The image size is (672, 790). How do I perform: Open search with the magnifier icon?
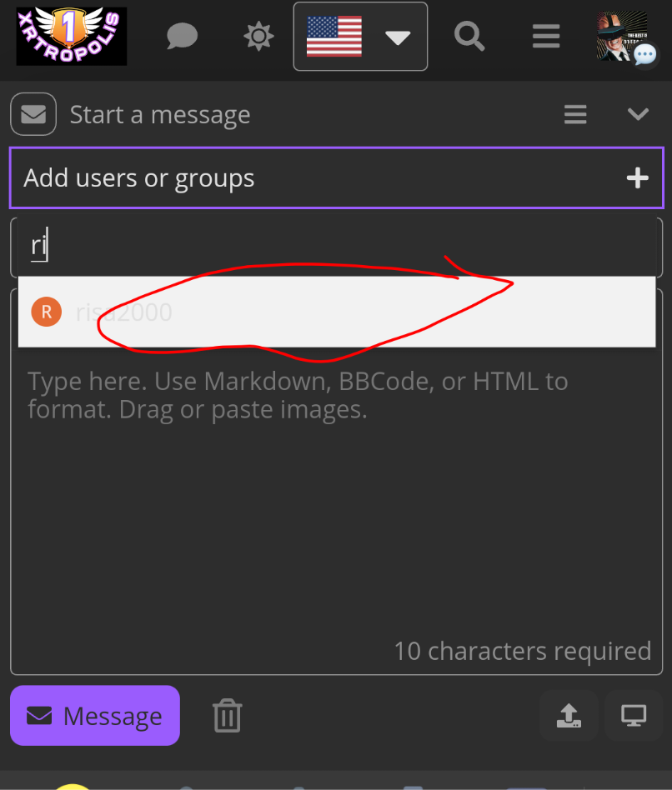(469, 37)
